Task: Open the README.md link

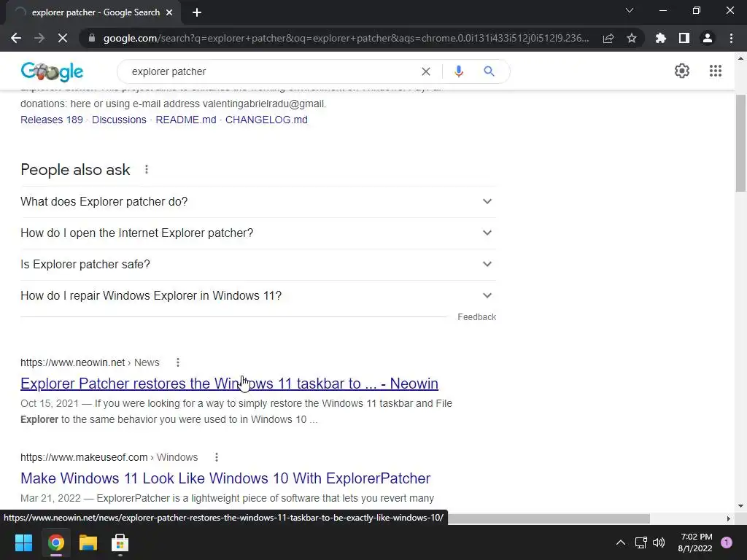Action: tap(186, 120)
